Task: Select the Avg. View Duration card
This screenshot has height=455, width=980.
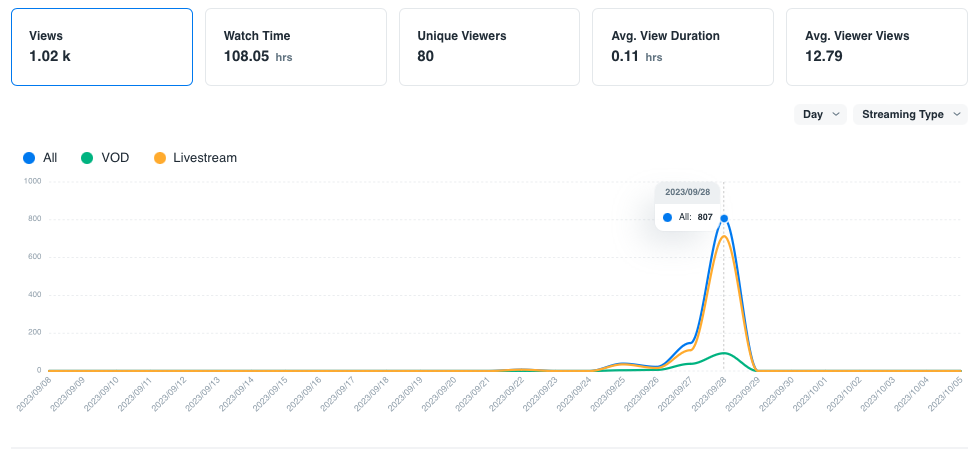Action: tap(682, 47)
